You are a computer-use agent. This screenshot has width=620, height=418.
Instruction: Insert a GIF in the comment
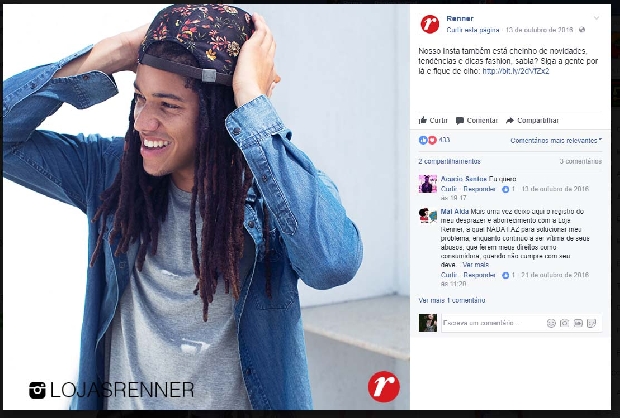[578, 323]
